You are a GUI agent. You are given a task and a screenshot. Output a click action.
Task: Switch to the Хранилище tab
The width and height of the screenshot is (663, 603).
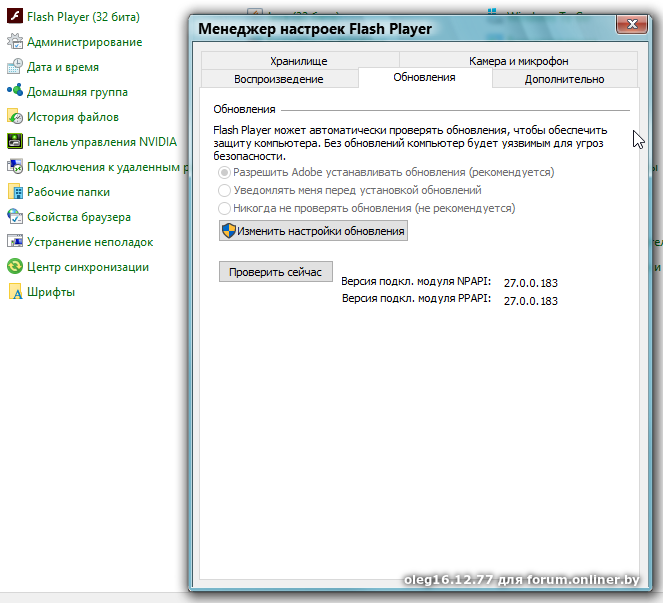300,61
